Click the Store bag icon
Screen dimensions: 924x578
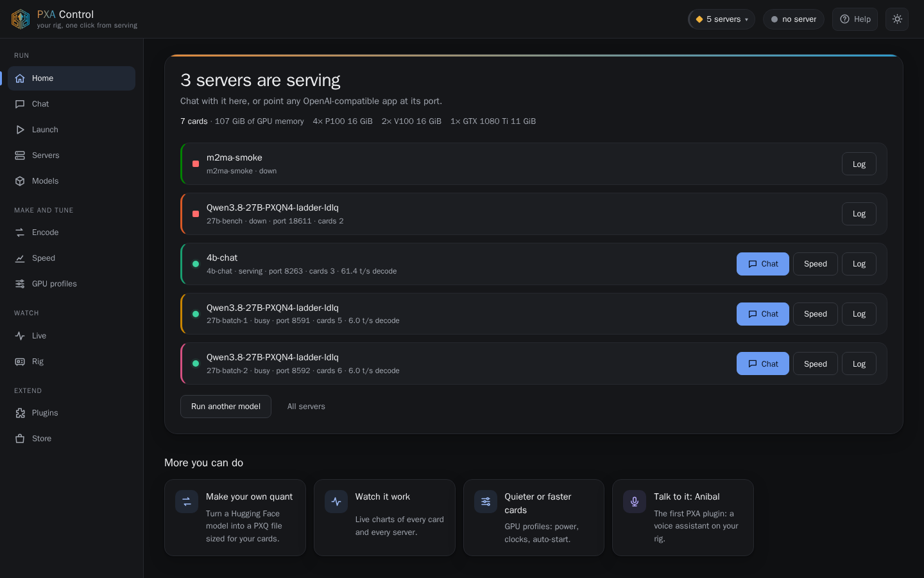(20, 439)
